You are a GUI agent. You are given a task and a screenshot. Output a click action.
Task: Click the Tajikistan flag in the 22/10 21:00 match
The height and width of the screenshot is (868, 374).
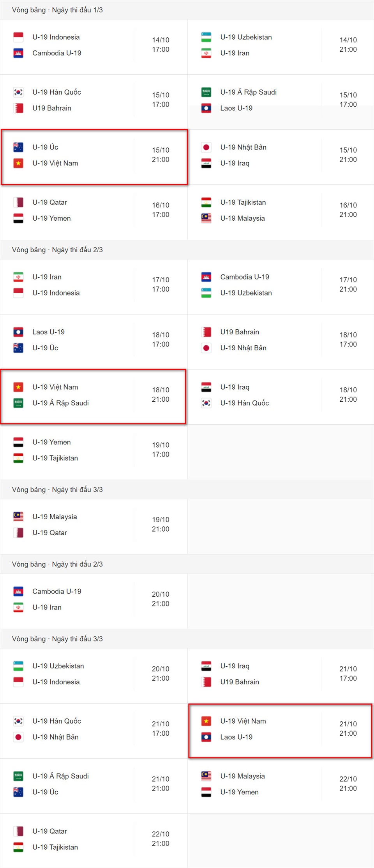point(18,847)
